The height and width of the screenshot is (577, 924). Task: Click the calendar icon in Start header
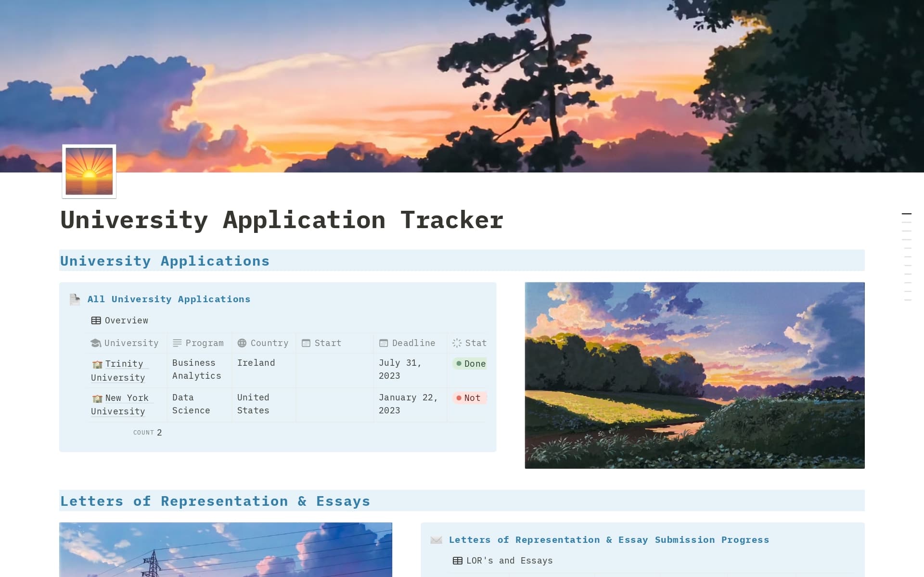pyautogui.click(x=306, y=343)
